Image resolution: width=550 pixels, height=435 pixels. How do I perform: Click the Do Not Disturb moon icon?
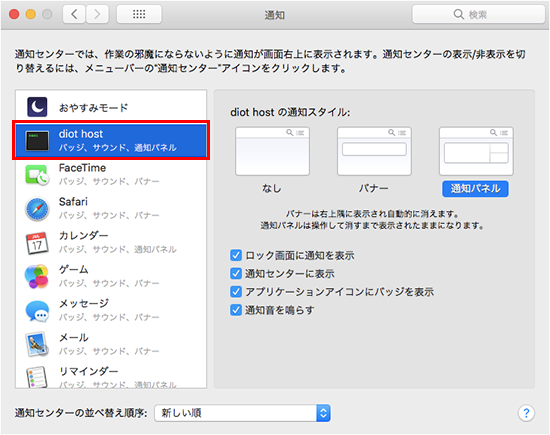pos(37,107)
